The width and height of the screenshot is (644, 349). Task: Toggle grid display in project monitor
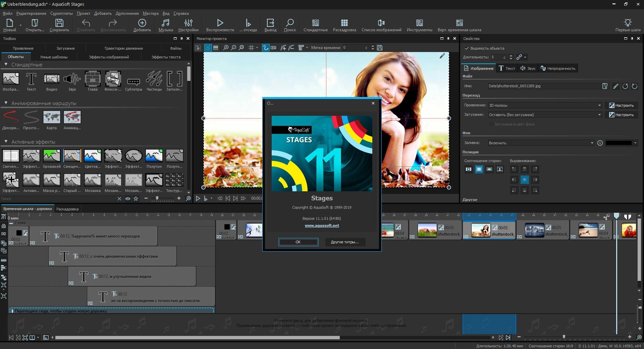coord(251,48)
